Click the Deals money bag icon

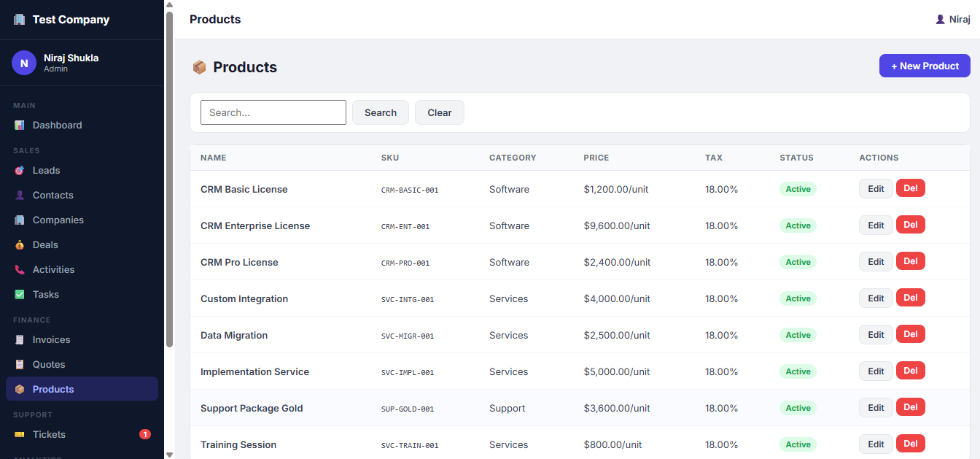(20, 245)
